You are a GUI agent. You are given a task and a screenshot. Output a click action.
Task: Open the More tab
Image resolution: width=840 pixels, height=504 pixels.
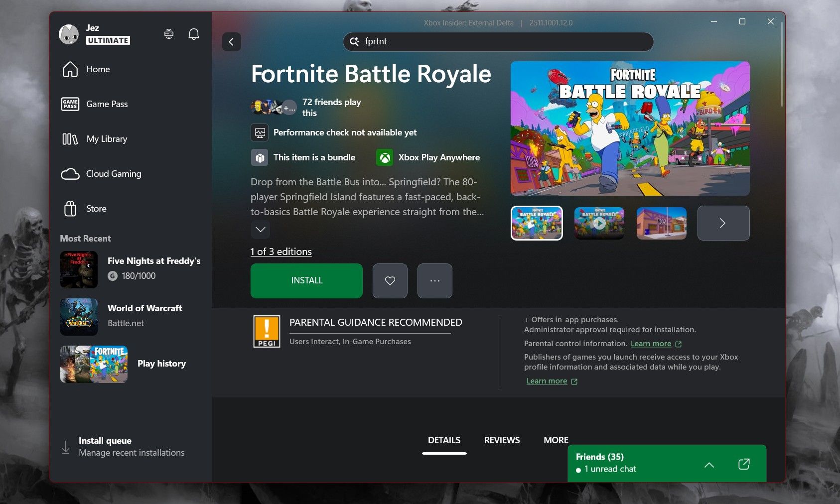point(556,440)
